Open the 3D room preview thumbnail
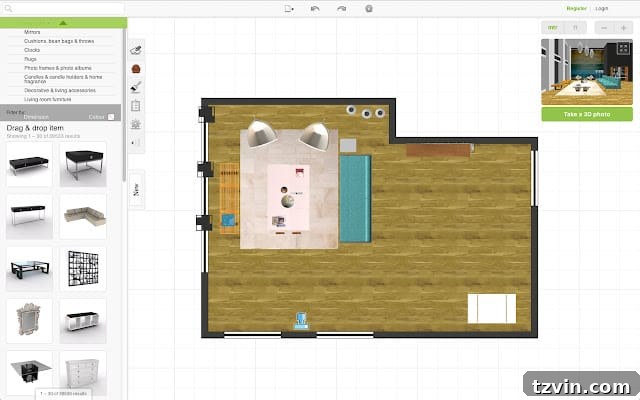Viewport: 640px width, 400px height. (x=587, y=72)
